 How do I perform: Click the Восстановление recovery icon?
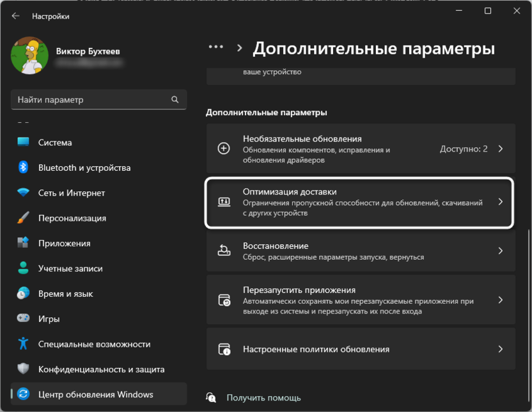224,250
